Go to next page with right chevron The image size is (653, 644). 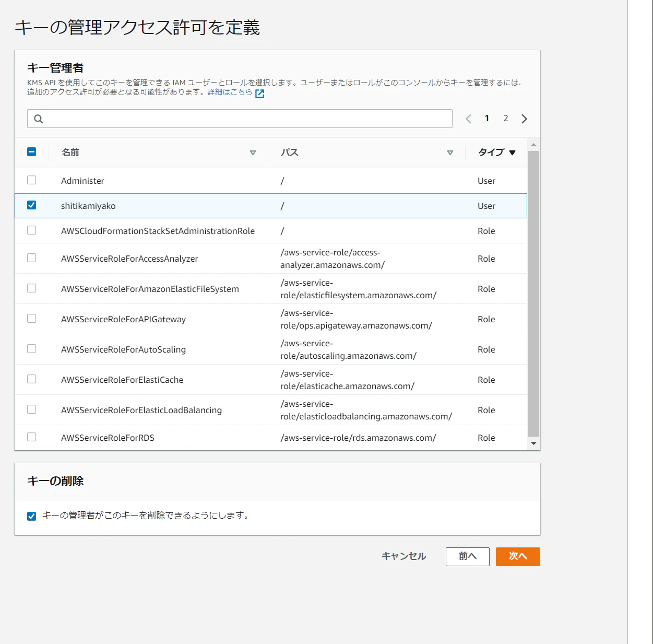525,119
